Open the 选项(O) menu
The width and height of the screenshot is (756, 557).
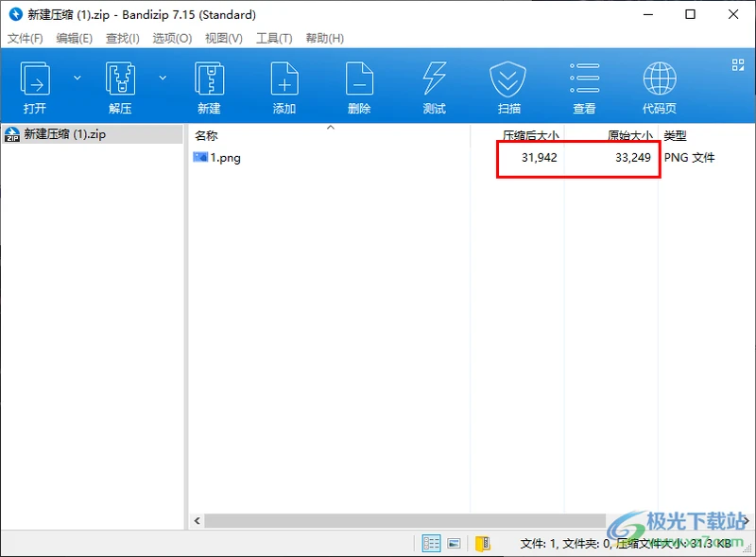pos(172,38)
